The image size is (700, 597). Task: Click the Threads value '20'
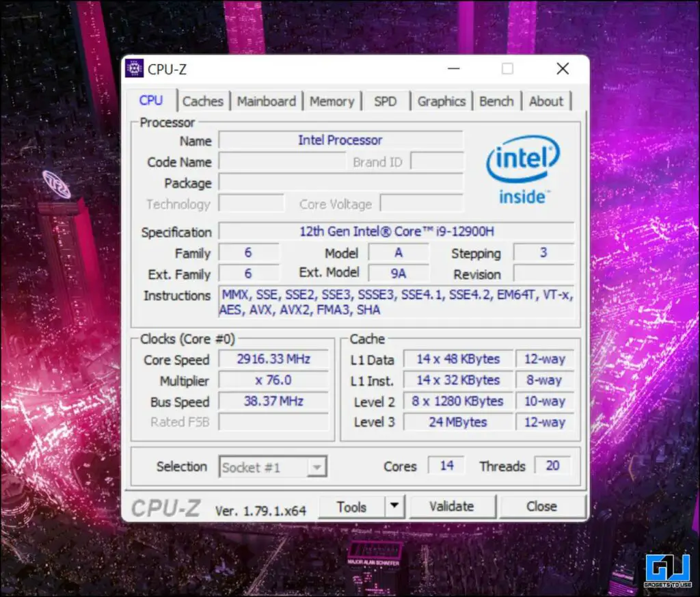[552, 466]
